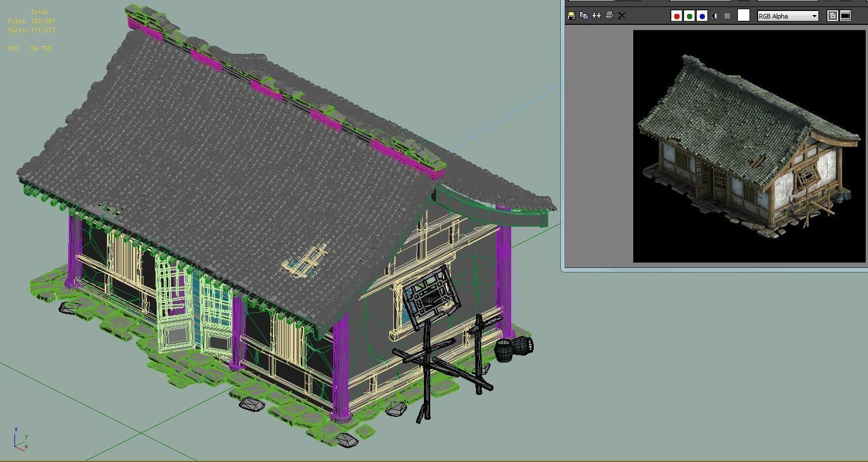Toggle monochrome display button

tap(727, 16)
